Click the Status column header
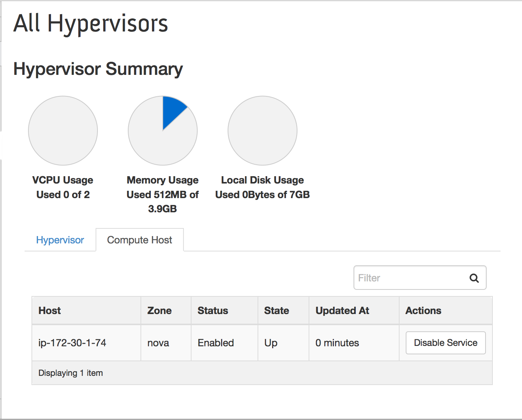This screenshot has width=522, height=420. (213, 311)
